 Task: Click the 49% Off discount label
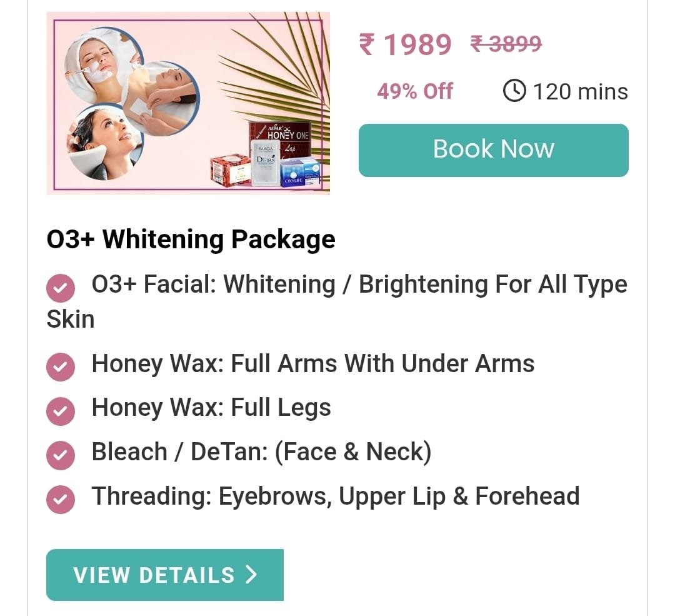[415, 91]
